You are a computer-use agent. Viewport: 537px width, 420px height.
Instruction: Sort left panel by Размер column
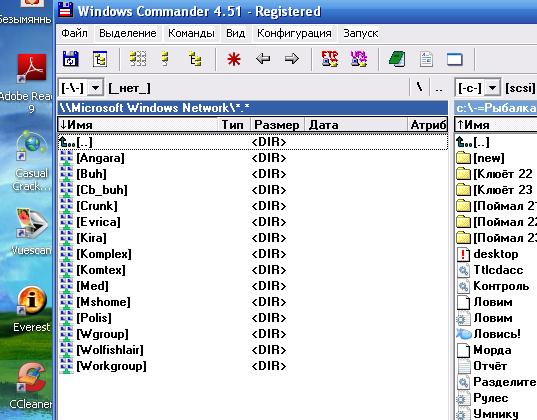(x=277, y=125)
